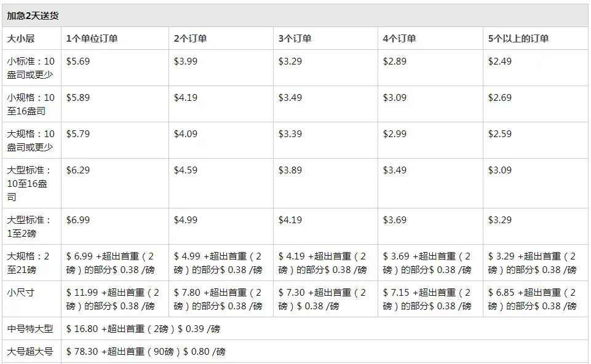Click the $6.29 price cell
Image resolution: width=591 pixels, height=364 pixels.
(115, 183)
